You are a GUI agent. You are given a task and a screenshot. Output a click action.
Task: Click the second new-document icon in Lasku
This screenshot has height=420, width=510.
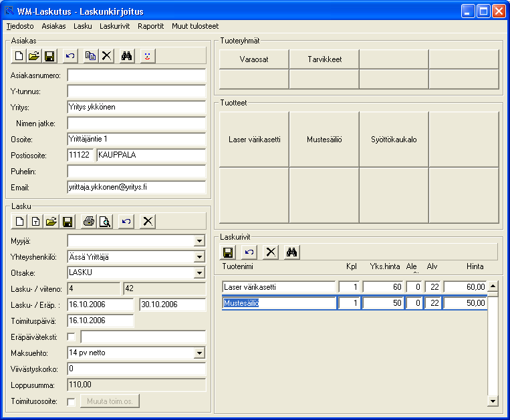pos(35,222)
